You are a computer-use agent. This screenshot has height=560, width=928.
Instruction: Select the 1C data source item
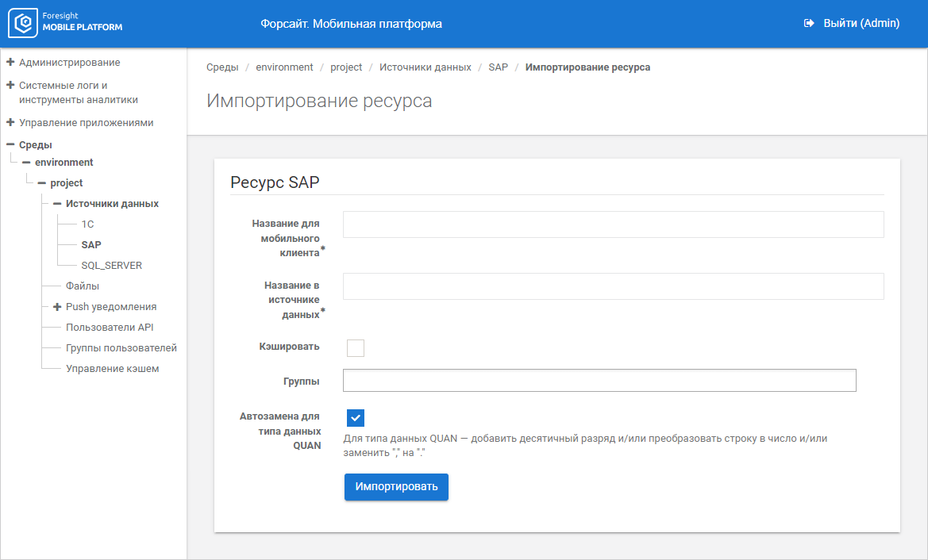coord(87,224)
